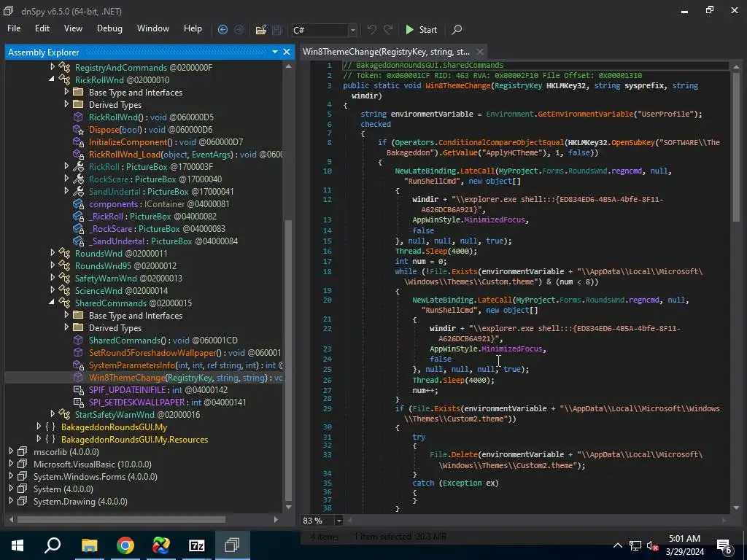
Task: Click the field icon beside components
Action: click(78, 204)
